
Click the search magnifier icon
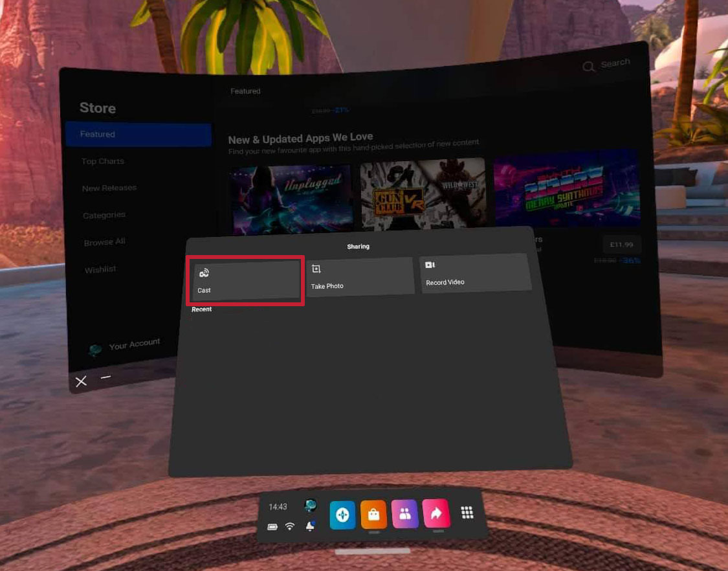[x=588, y=67]
